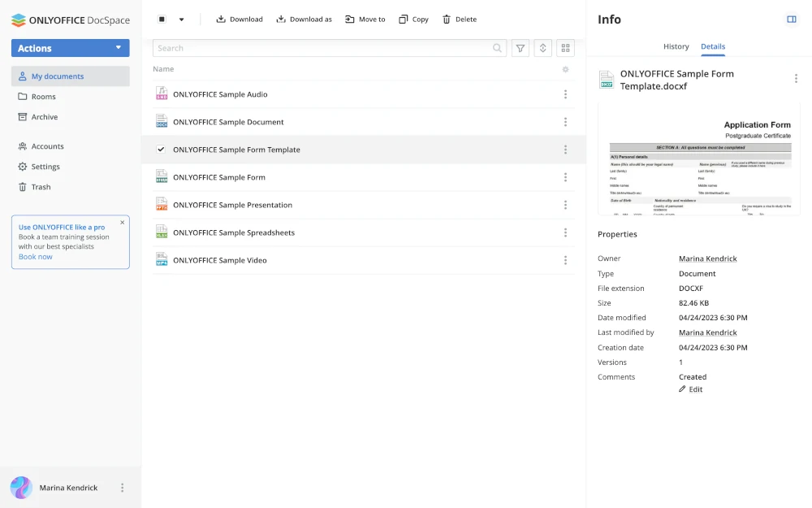This screenshot has height=508, width=812.
Task: Click Download as toolbar button
Action: (x=304, y=20)
